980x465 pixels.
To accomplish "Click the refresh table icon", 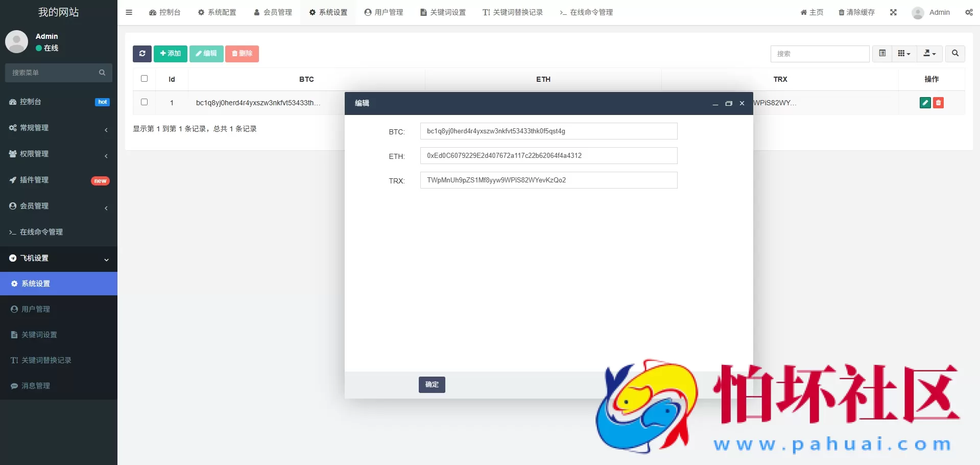I will (x=142, y=54).
